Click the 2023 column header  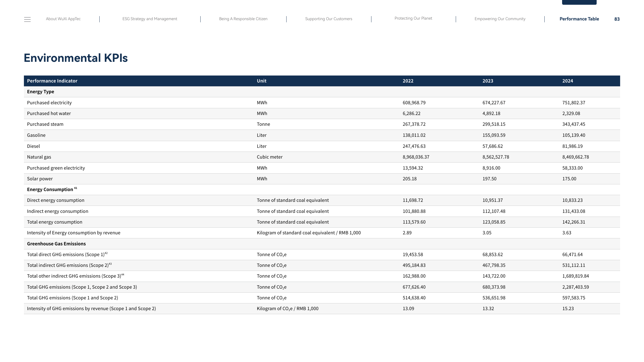coord(488,81)
